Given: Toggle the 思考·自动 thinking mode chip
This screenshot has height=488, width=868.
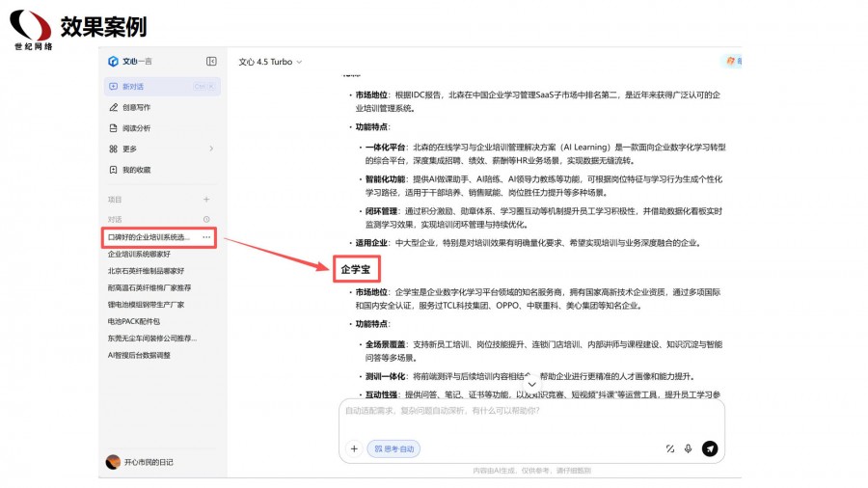Looking at the screenshot, I should (x=393, y=448).
